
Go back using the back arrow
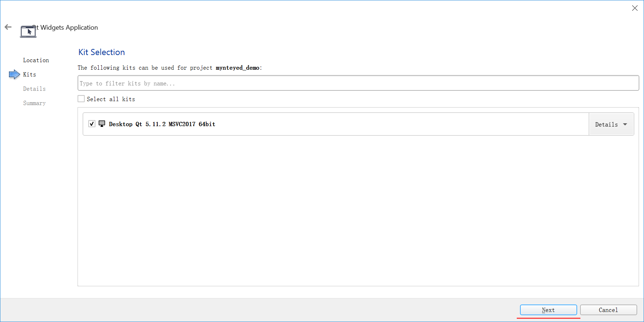[8, 27]
